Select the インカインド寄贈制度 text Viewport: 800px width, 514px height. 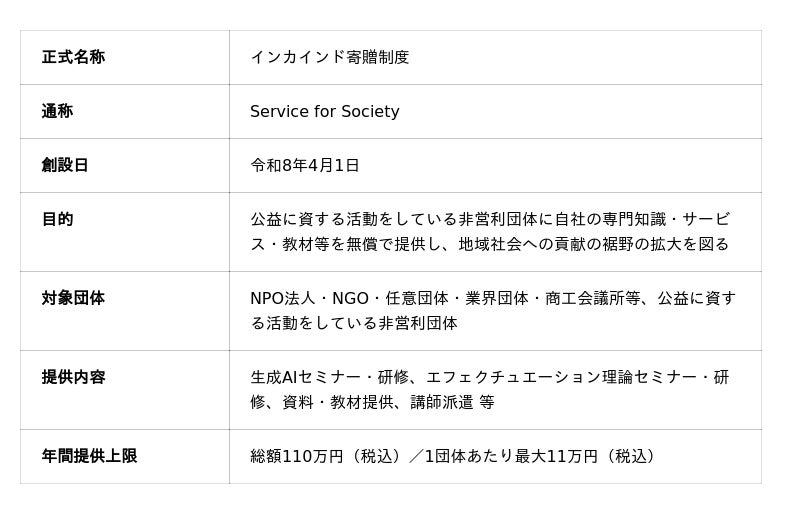(329, 57)
